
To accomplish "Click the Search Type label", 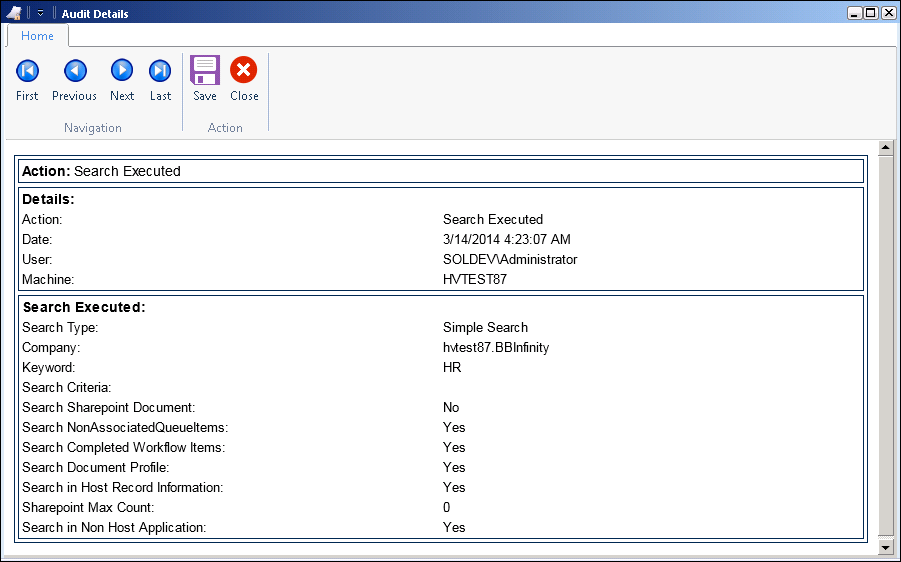I will tap(60, 328).
